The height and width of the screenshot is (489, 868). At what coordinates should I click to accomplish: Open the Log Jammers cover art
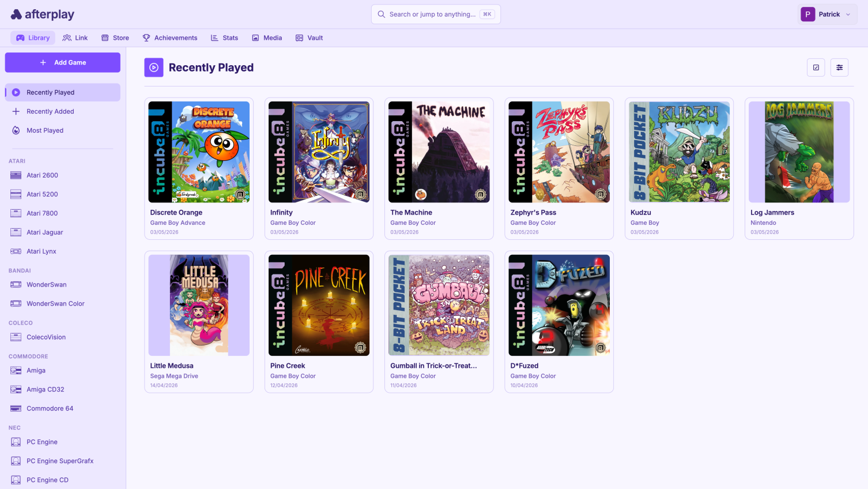pos(799,152)
